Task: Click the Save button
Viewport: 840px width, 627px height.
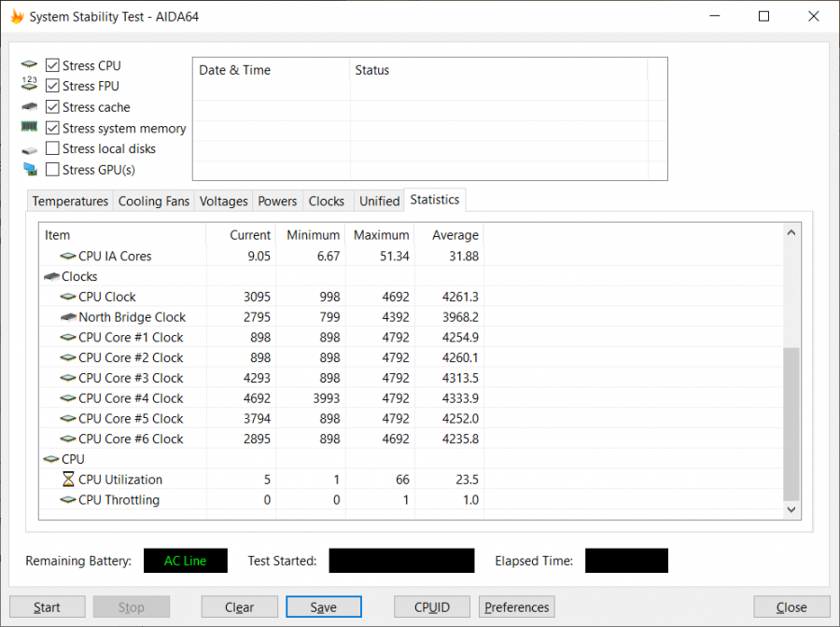Action: [x=324, y=607]
